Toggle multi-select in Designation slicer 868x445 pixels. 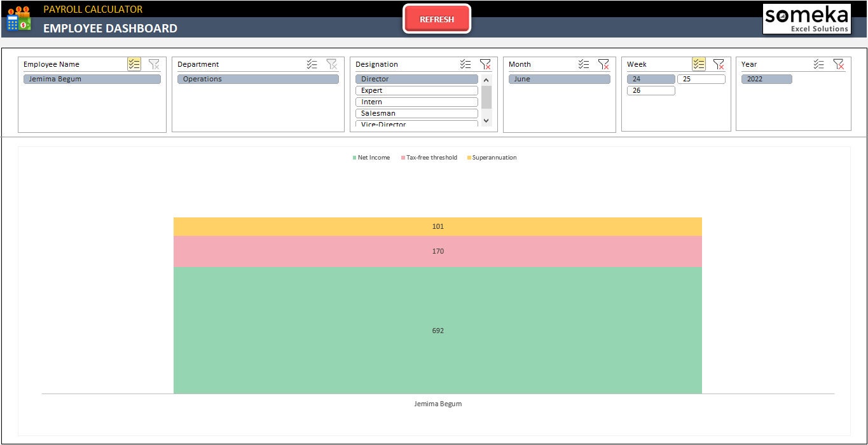point(465,64)
